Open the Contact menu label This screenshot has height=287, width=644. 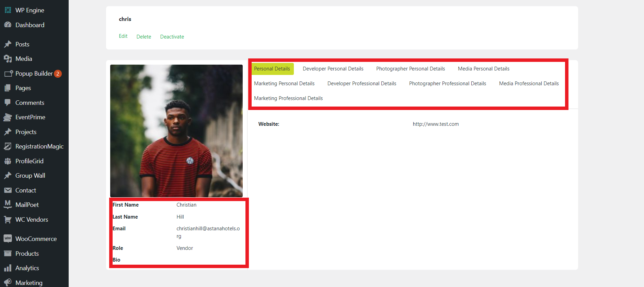coord(26,190)
